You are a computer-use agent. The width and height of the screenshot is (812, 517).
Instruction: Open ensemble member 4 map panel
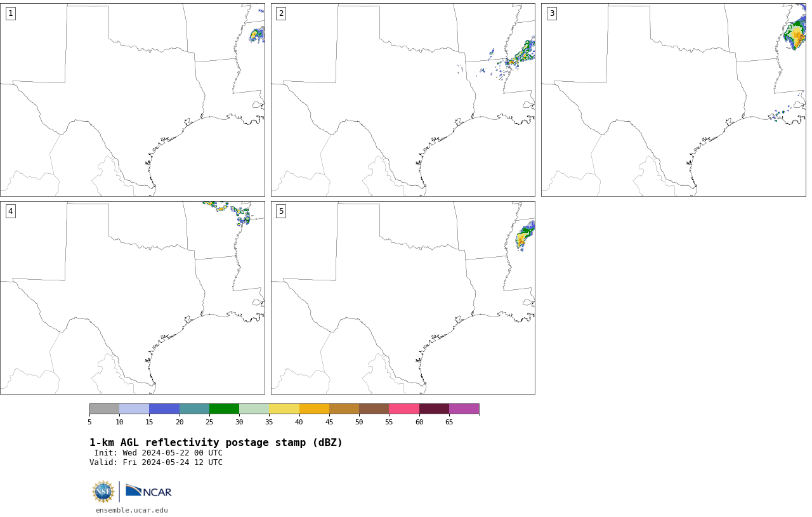(x=133, y=298)
